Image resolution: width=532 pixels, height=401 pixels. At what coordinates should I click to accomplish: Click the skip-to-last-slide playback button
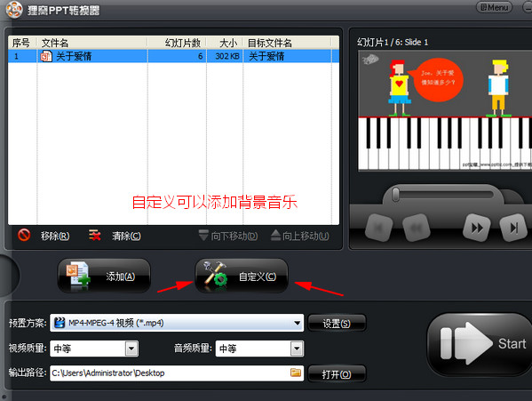click(x=513, y=228)
